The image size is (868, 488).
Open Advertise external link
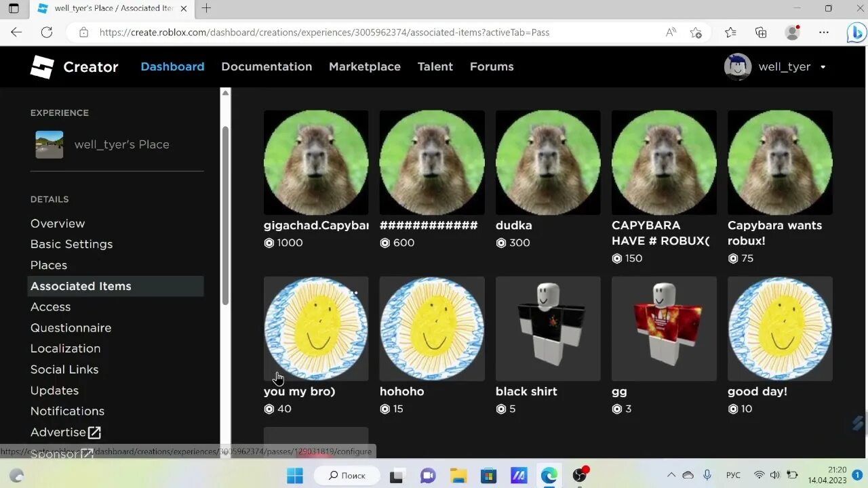(x=66, y=432)
